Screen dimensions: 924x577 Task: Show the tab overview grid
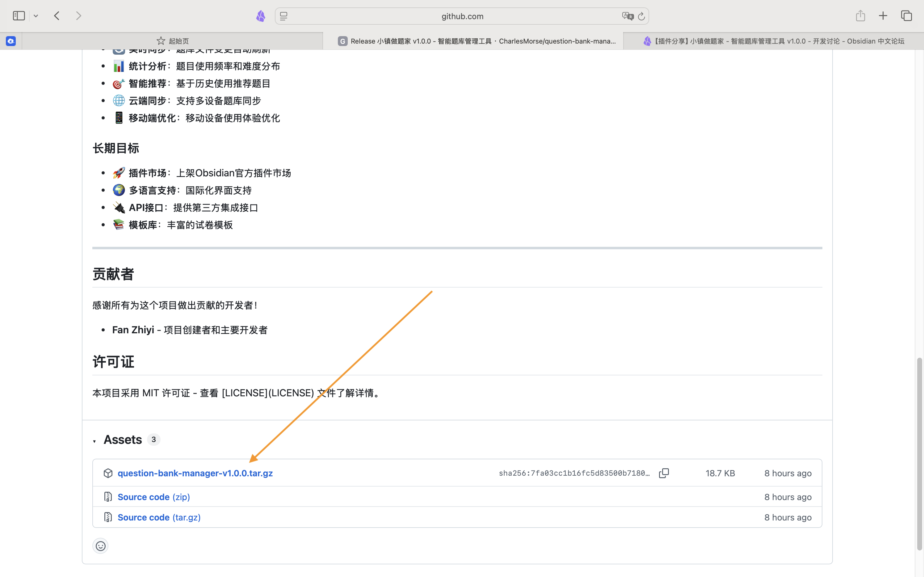pos(906,16)
